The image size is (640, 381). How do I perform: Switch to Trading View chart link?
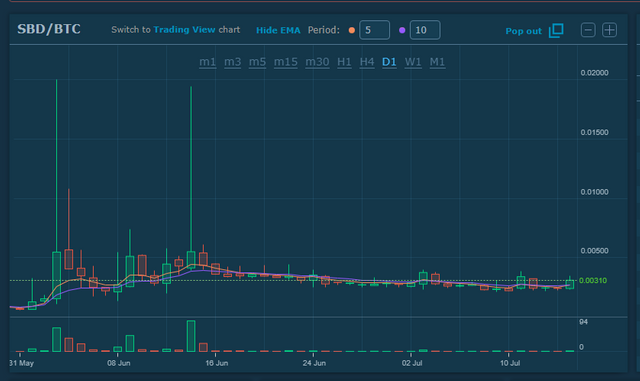click(x=184, y=30)
